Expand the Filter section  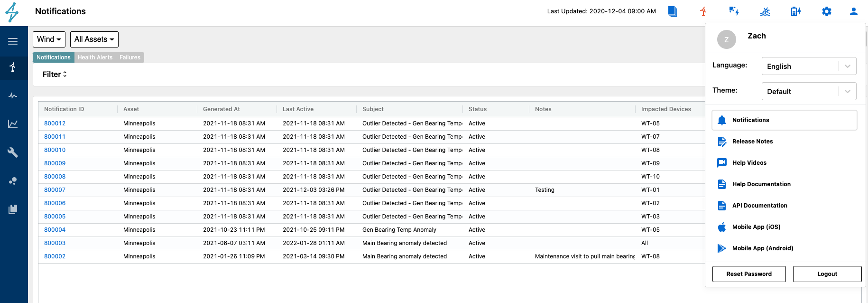click(x=55, y=75)
